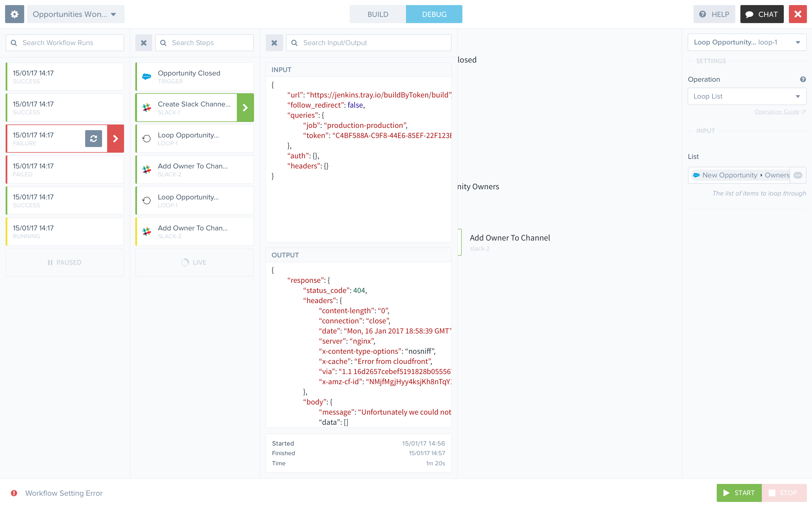The height and width of the screenshot is (507, 812).
Task: Clear the step search with the X icon
Action: 144,43
